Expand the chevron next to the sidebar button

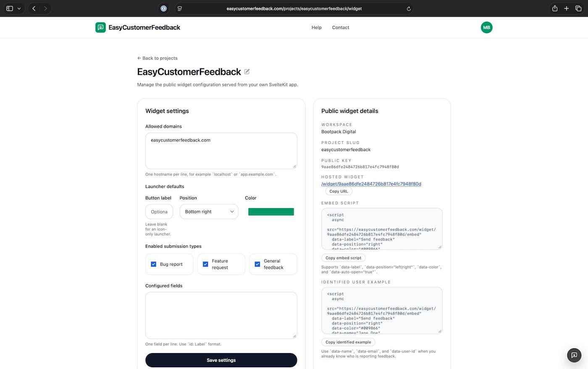tap(19, 8)
